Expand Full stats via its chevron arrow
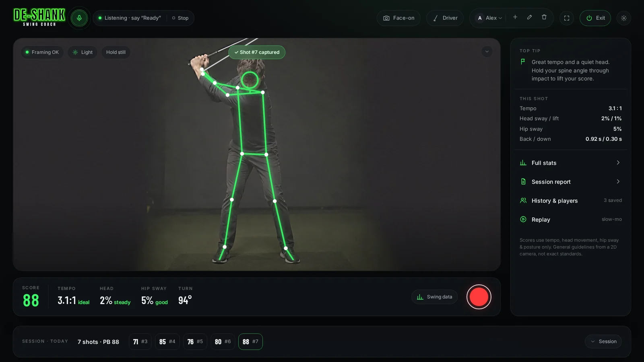644x362 pixels. click(618, 162)
